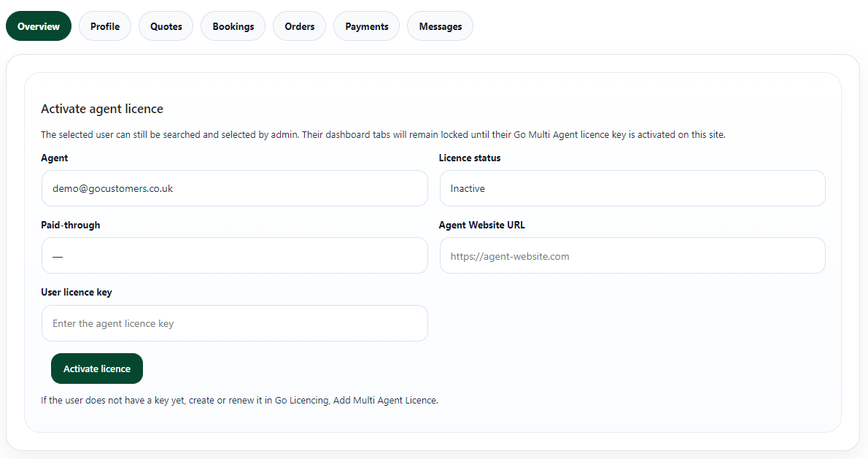
Task: View the Orders tab
Action: pyautogui.click(x=300, y=26)
